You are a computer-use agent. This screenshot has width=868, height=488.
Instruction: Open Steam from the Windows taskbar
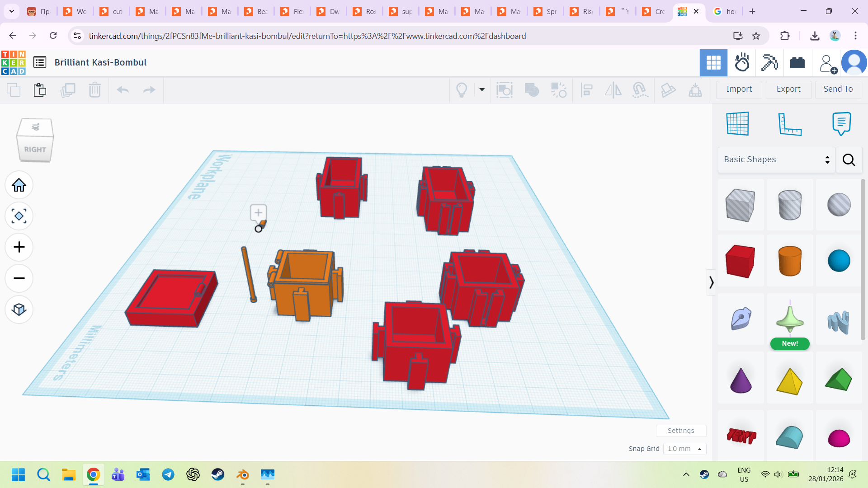[x=218, y=474]
